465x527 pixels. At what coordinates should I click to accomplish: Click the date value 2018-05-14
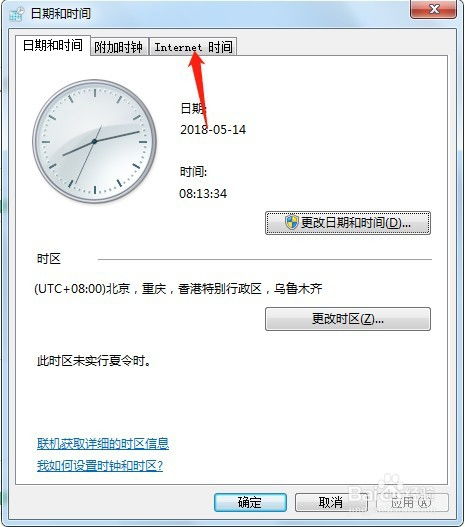(213, 129)
